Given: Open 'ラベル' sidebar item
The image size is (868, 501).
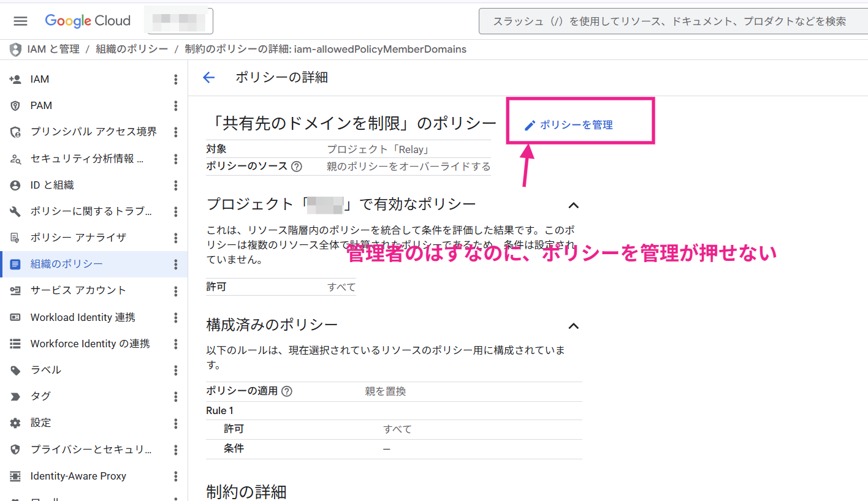Looking at the screenshot, I should coord(94,370).
